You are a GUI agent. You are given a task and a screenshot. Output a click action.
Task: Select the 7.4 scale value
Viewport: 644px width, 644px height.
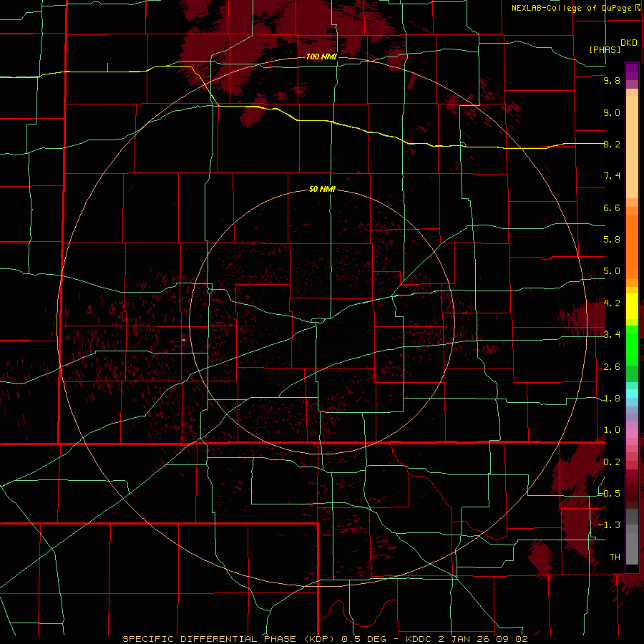pos(612,176)
